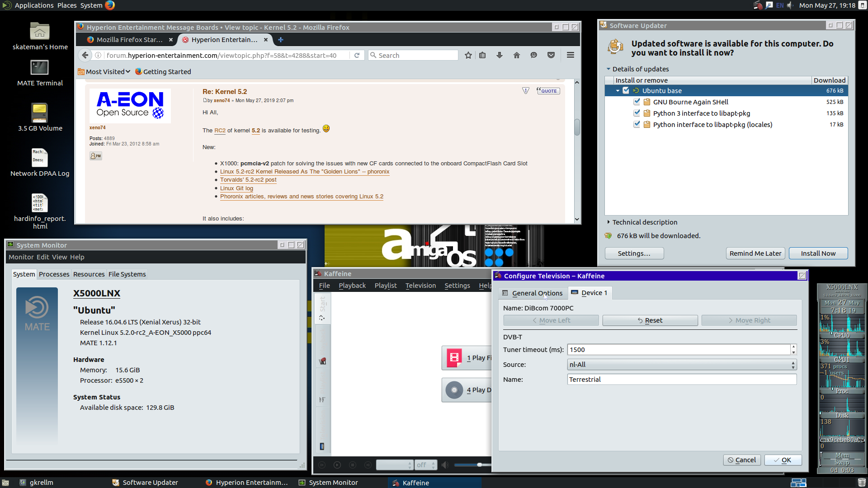868x488 pixels.
Task: Click Kaffeine stop button in bottom bar
Action: [353, 465]
